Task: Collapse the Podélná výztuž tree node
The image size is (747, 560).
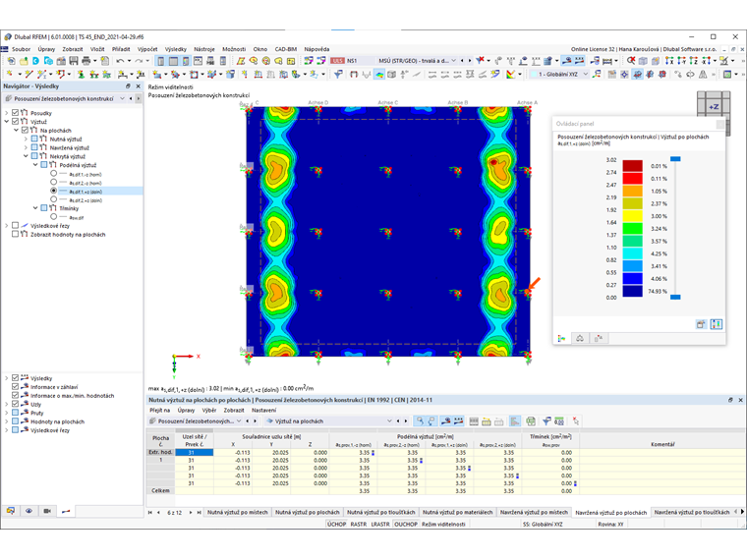Action: click(35, 165)
